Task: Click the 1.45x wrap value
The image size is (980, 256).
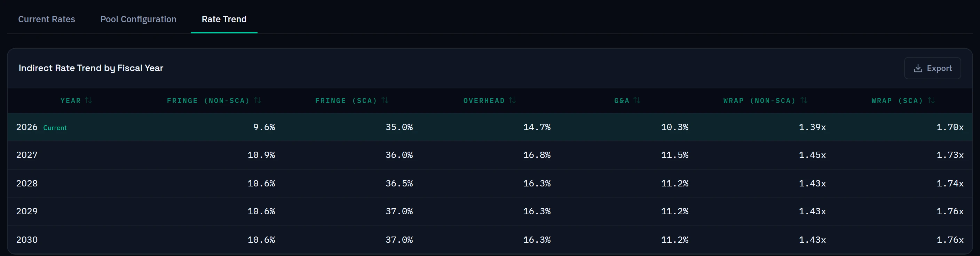Action: click(x=812, y=155)
